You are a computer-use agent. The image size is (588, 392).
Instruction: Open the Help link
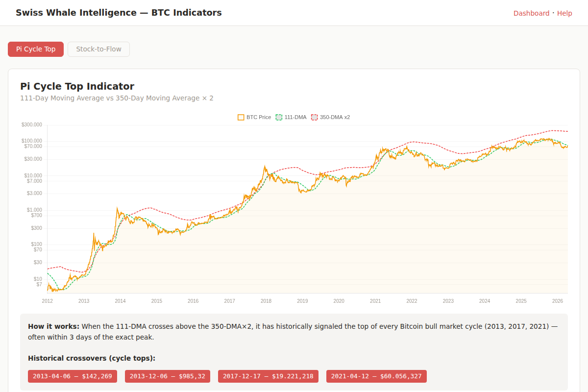click(x=564, y=13)
